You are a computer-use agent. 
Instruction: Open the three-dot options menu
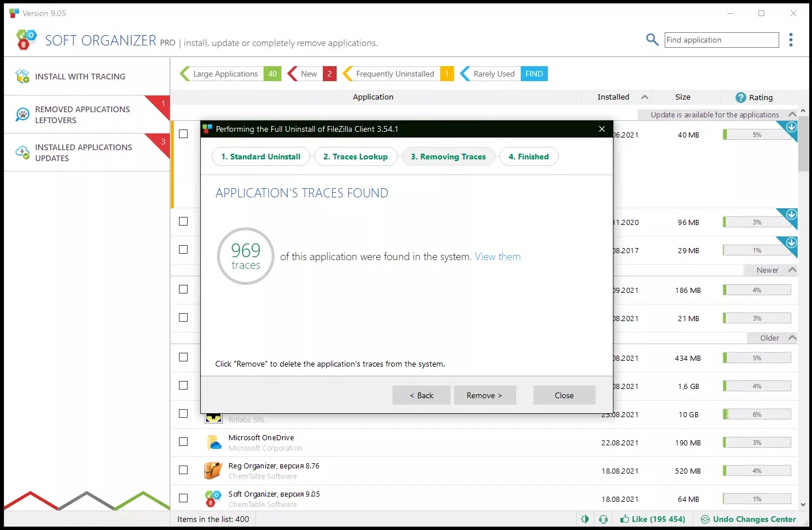(x=791, y=40)
